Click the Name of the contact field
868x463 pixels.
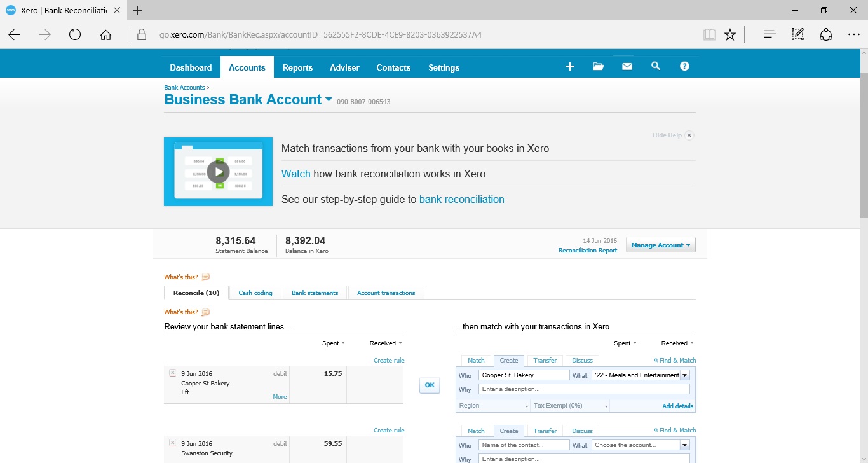click(x=524, y=445)
